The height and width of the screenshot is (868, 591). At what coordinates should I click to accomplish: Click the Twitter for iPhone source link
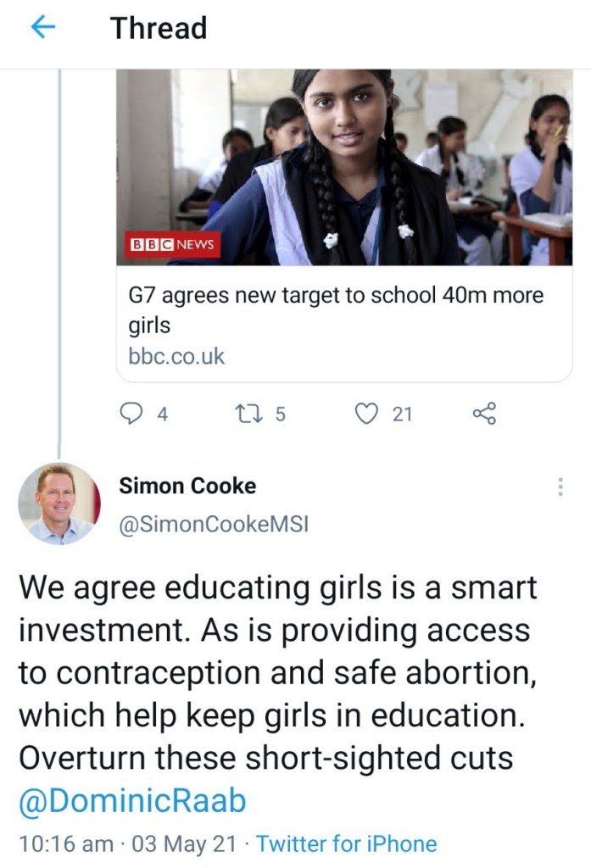pyautogui.click(x=346, y=844)
